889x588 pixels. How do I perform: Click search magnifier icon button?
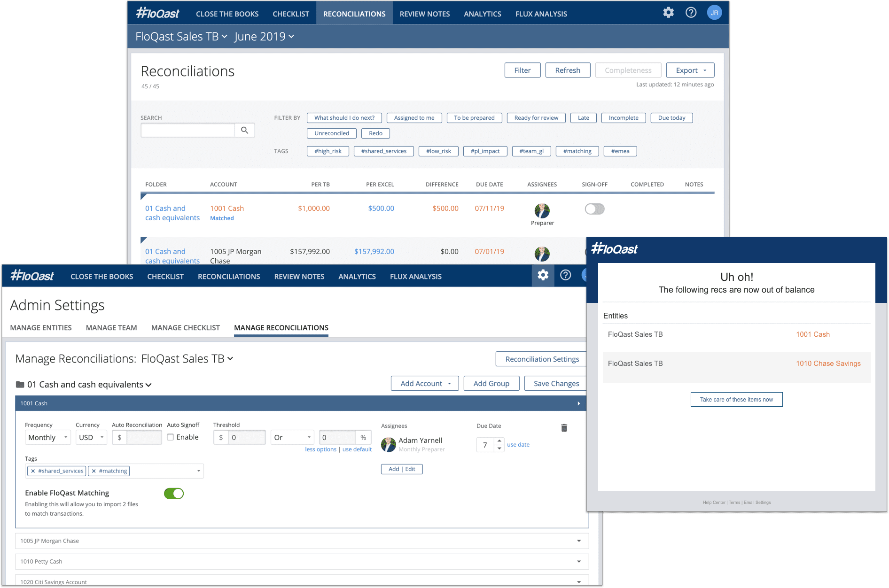(244, 130)
